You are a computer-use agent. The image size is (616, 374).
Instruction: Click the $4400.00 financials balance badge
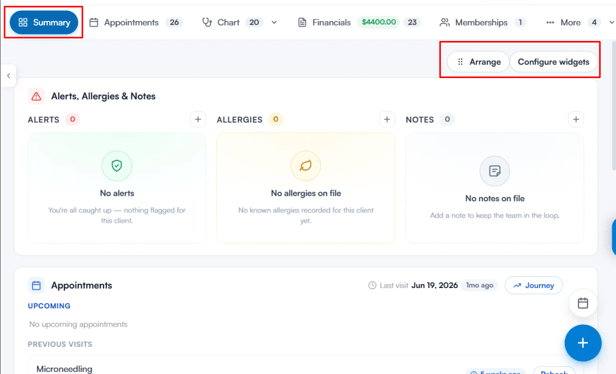click(x=379, y=22)
